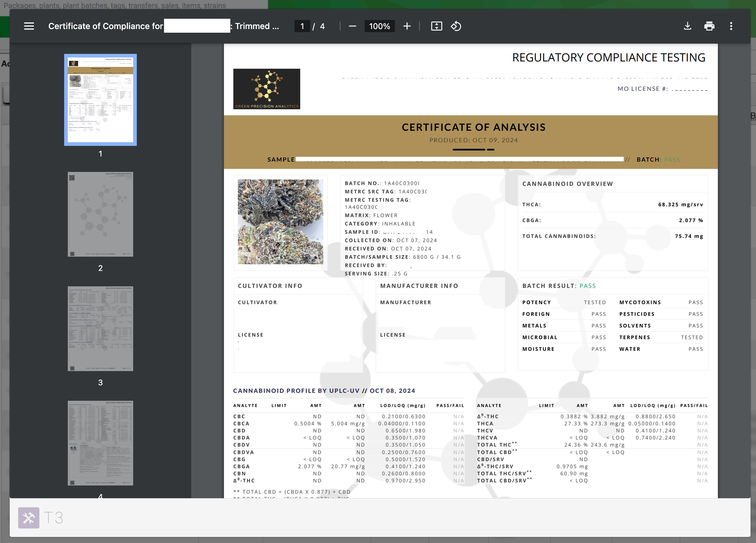Click the Certificate of Compliance title

point(105,26)
